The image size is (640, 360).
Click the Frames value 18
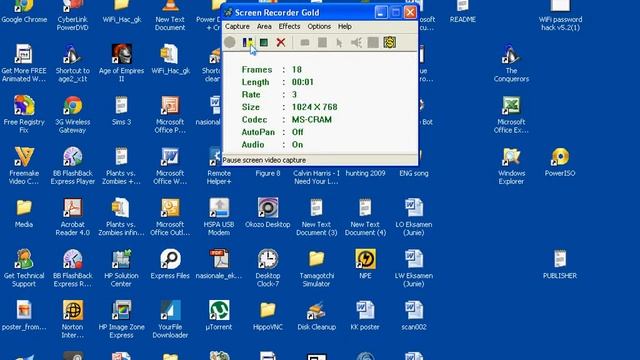pyautogui.click(x=297, y=70)
